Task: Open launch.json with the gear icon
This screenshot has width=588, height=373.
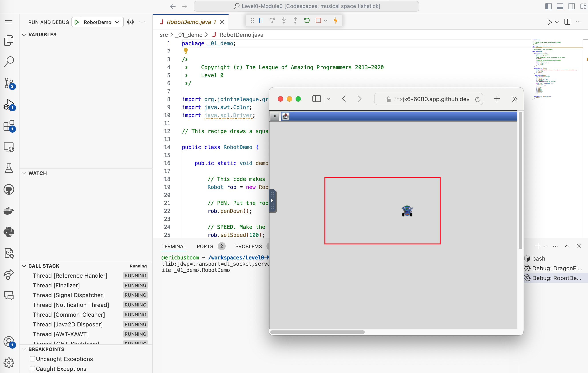Action: [130, 22]
